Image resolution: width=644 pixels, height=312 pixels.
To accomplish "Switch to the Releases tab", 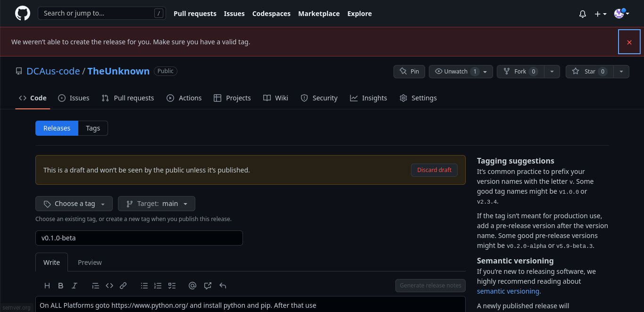I will (57, 128).
